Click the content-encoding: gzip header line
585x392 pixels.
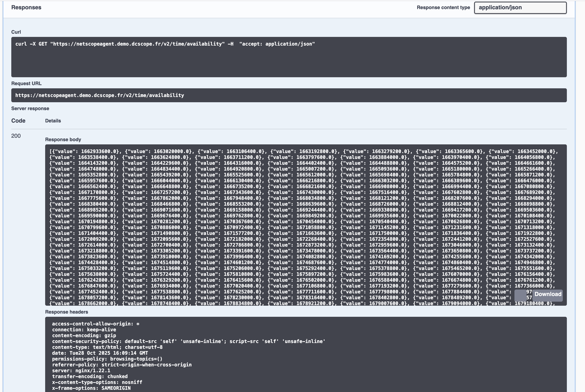click(x=84, y=336)
